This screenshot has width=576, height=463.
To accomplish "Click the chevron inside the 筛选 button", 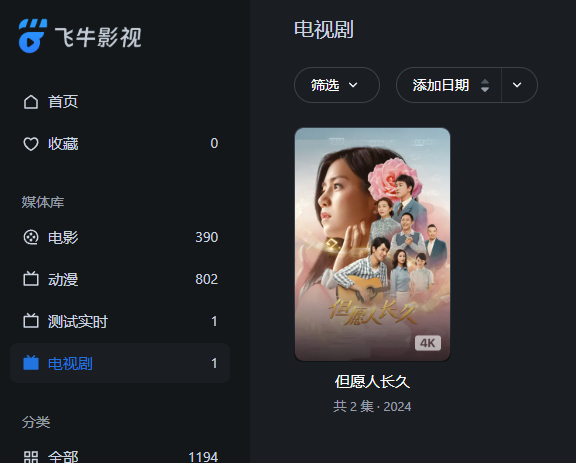I will pyautogui.click(x=353, y=85).
